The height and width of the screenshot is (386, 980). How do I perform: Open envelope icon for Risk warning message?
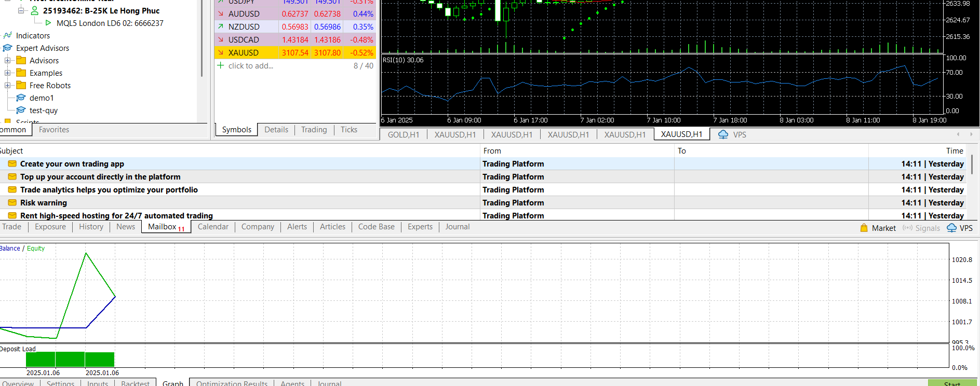12,202
